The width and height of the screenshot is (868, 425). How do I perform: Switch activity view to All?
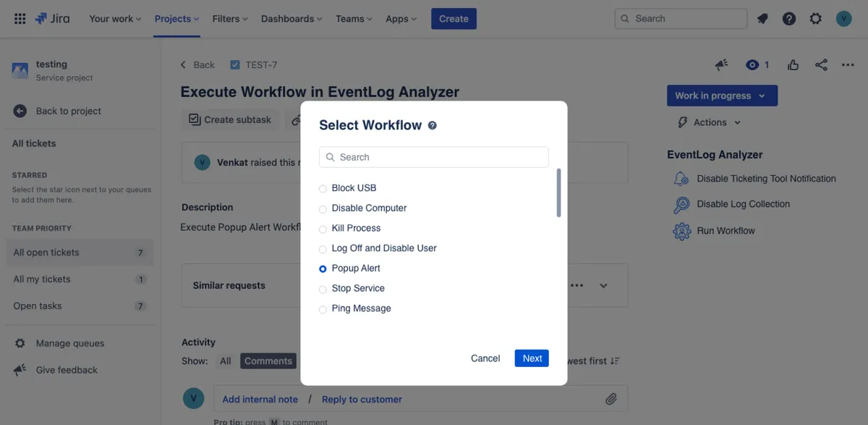226,361
